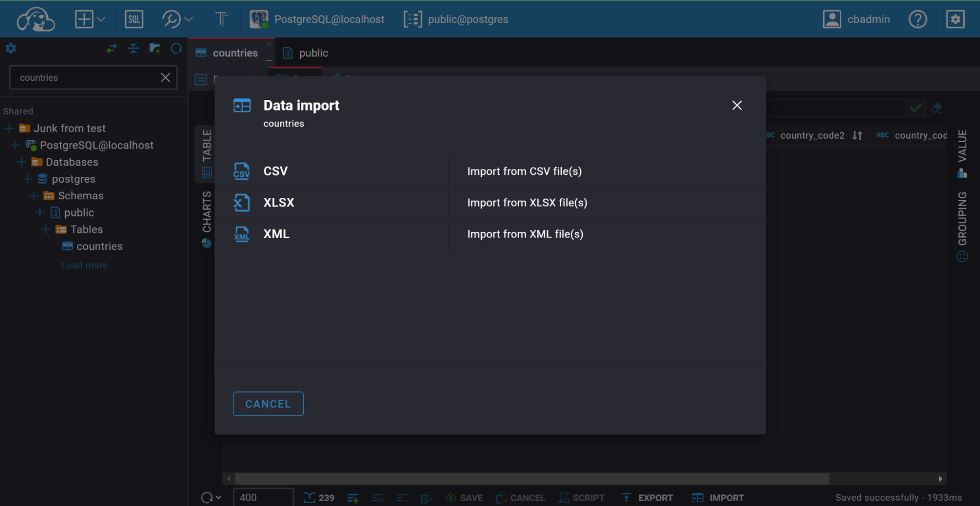
Task: Open the new connection plus dropdown
Action: (x=90, y=20)
